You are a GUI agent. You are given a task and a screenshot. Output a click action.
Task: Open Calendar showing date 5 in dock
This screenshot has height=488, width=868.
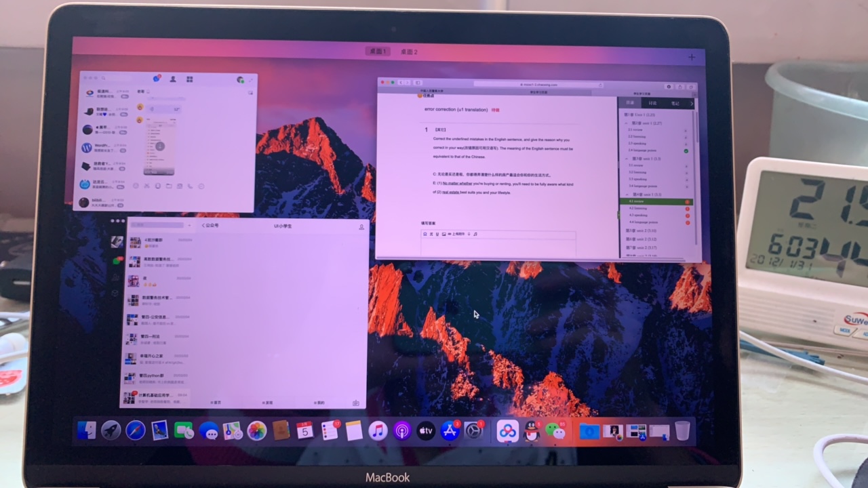coord(305,430)
